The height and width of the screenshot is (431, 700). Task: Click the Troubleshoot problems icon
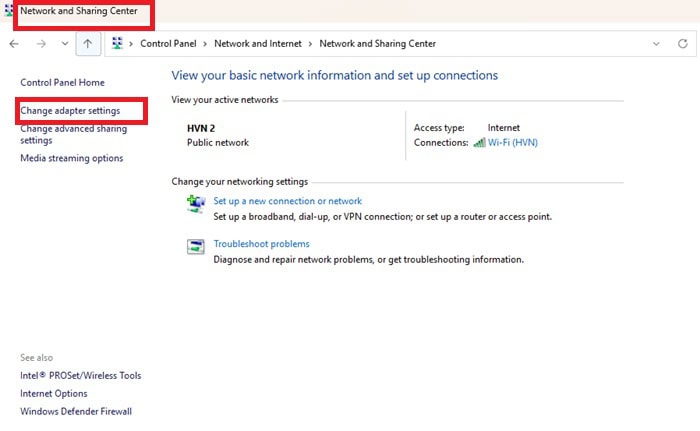click(x=196, y=246)
